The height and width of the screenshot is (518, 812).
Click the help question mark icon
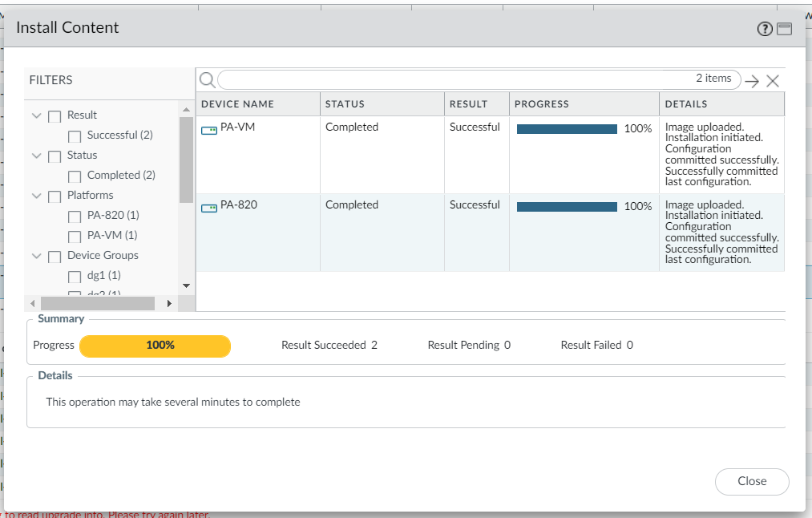tap(765, 29)
